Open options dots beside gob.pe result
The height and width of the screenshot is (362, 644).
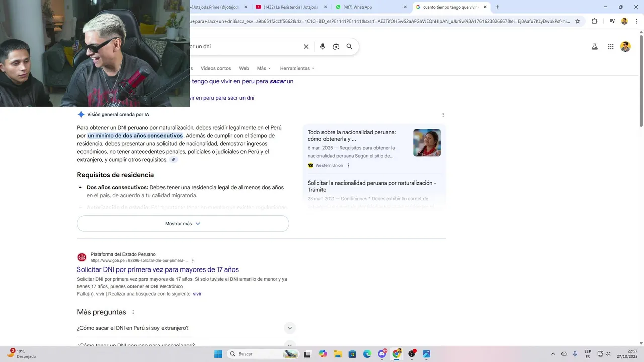(x=193, y=261)
